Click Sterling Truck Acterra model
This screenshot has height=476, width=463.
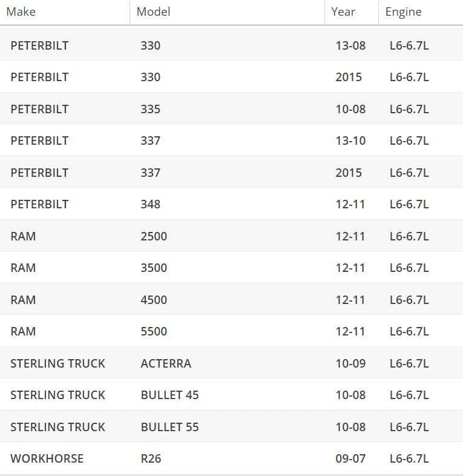[166, 363]
